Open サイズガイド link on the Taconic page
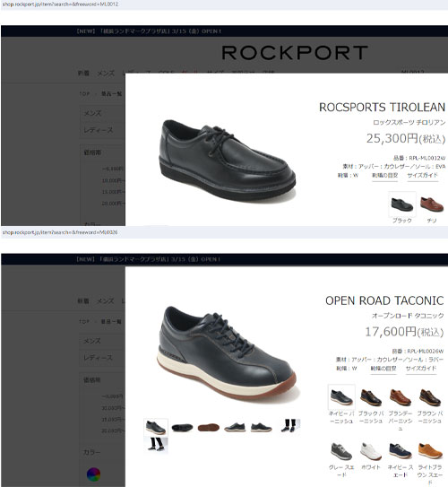Screen dimensions: 448x487 point(421,369)
